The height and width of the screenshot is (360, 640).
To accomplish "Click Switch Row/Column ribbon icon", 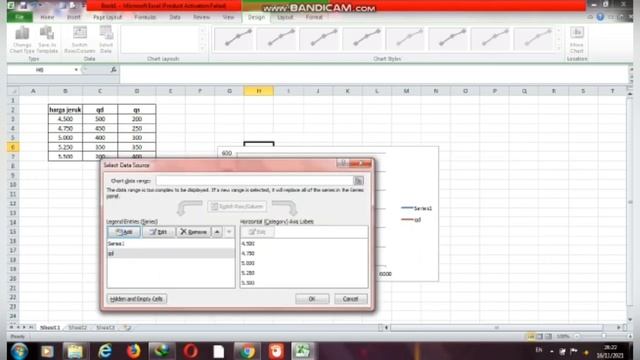I will pos(80,40).
